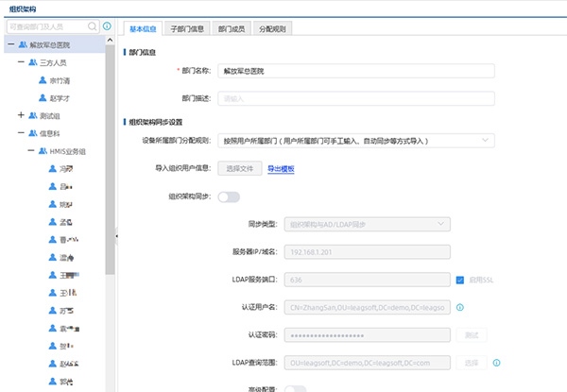Click the group icon next to 信息科
The image size is (567, 392).
pyautogui.click(x=33, y=133)
